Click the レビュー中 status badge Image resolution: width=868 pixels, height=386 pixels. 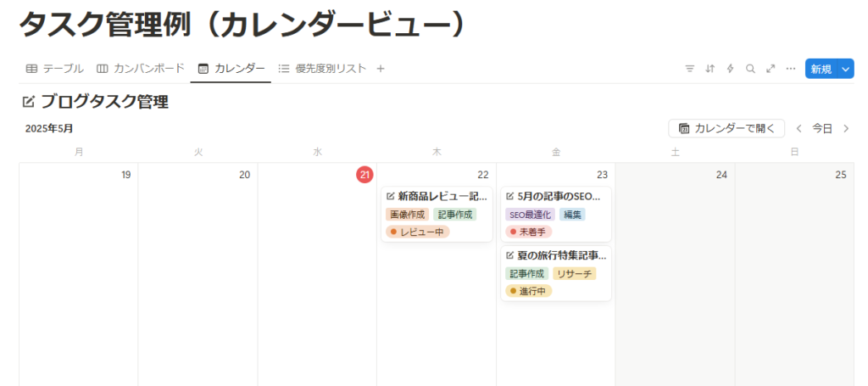point(418,232)
